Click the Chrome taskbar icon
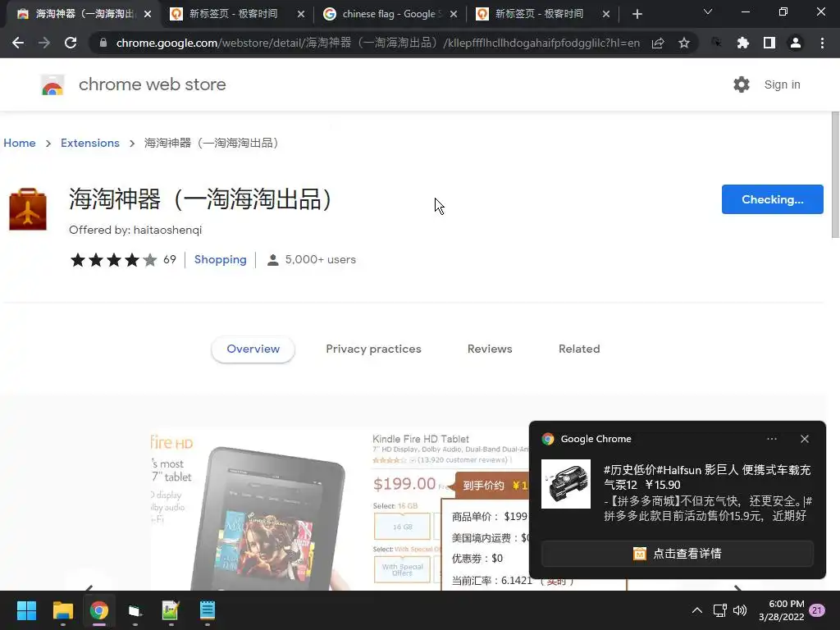Viewport: 840px width, 630px height. 98,610
